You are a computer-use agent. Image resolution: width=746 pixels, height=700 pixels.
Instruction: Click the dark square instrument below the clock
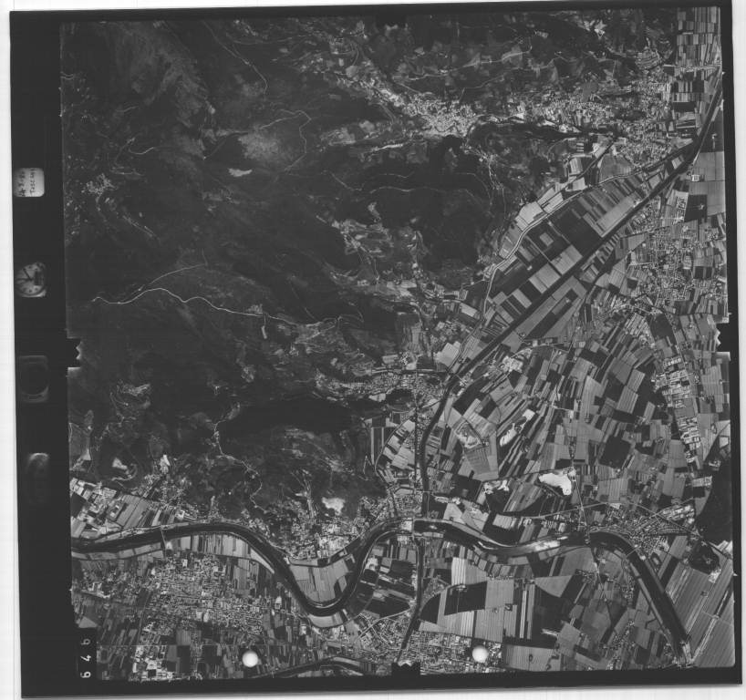click(x=34, y=378)
